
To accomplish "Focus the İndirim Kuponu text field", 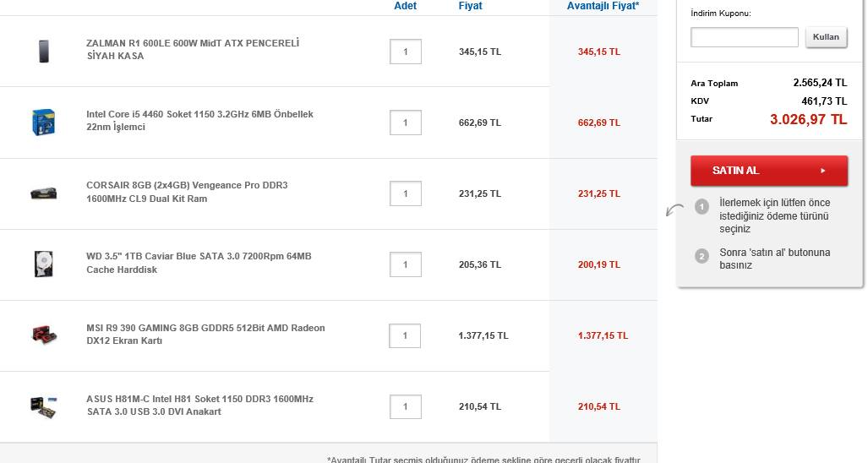I will tap(744, 37).
